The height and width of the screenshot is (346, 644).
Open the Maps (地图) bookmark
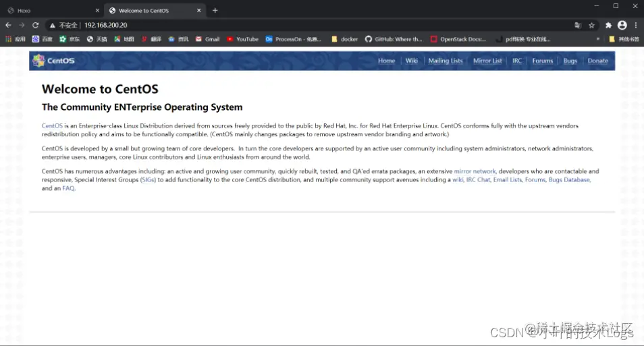point(124,39)
